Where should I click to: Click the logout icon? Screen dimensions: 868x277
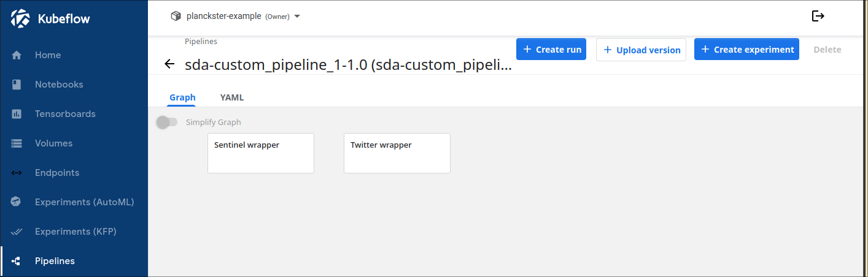[818, 16]
